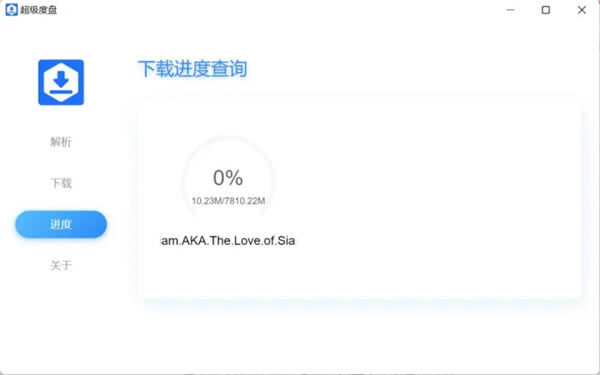The height and width of the screenshot is (375, 600).
Task: Click the 0% progress percentage
Action: 228,178
